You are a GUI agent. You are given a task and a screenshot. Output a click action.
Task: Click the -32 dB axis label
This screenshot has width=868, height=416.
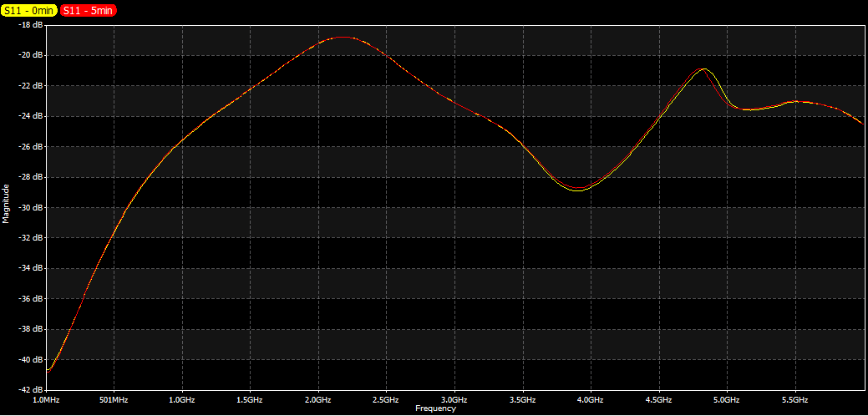30,238
